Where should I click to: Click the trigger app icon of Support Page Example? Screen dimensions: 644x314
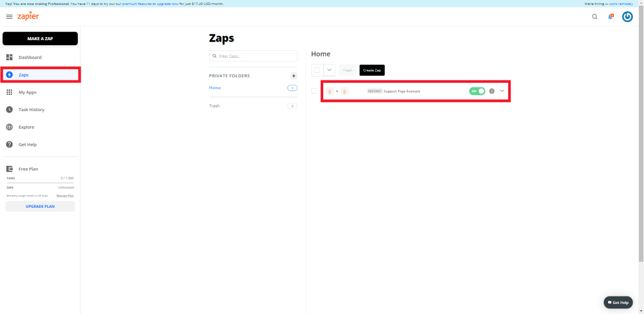330,91
